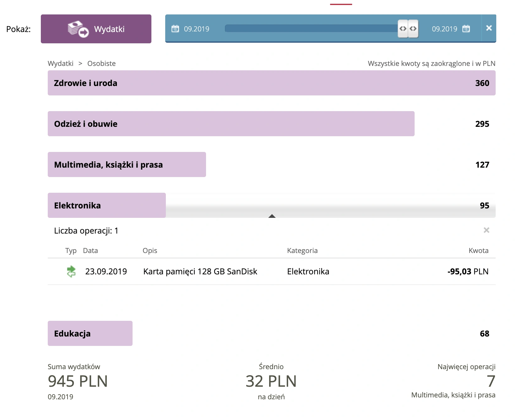The width and height of the screenshot is (517, 420).
Task: Open Osobiste breadcrumb item
Action: [x=101, y=63]
